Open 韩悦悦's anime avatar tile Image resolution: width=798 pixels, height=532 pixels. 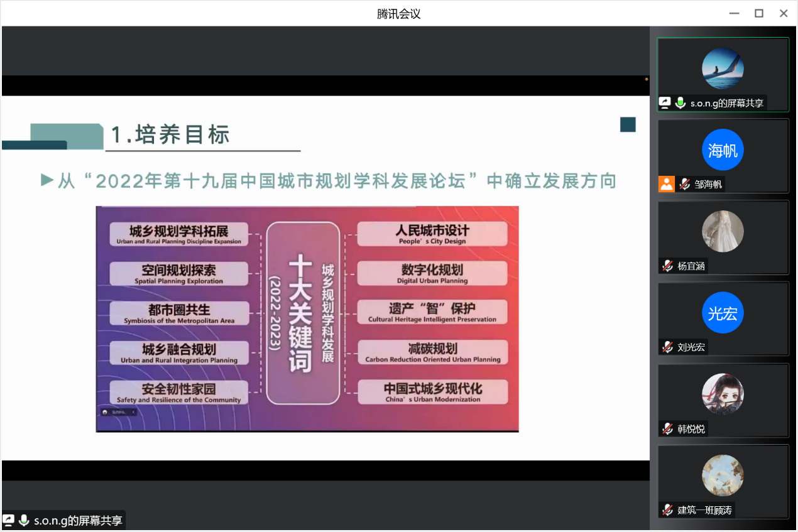tap(723, 394)
